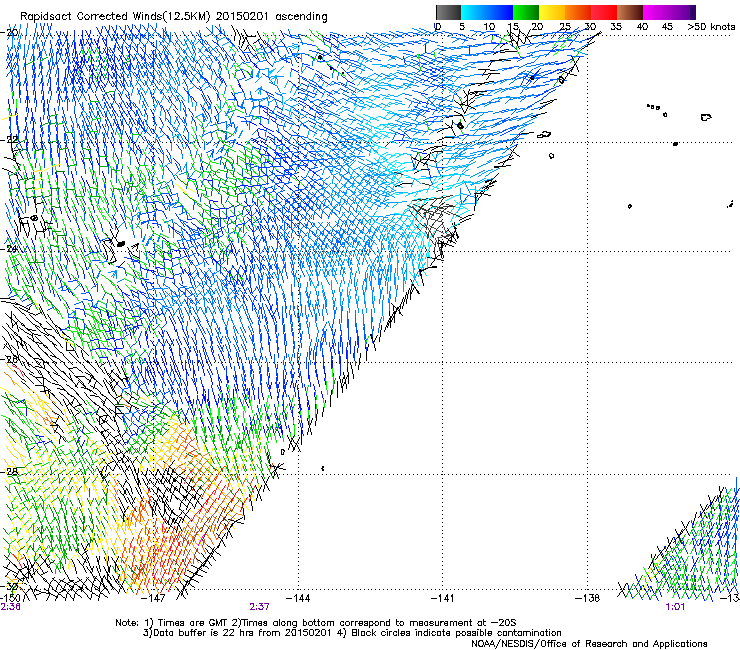Click the '-20' latitude label
Viewport: 740px width, 650px height.
[9, 33]
